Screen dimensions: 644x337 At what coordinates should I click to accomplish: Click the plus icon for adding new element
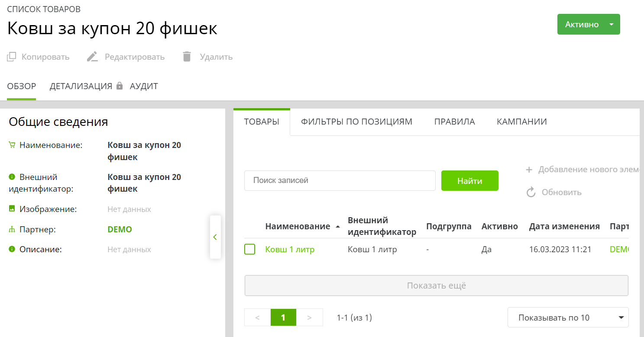[x=529, y=170]
